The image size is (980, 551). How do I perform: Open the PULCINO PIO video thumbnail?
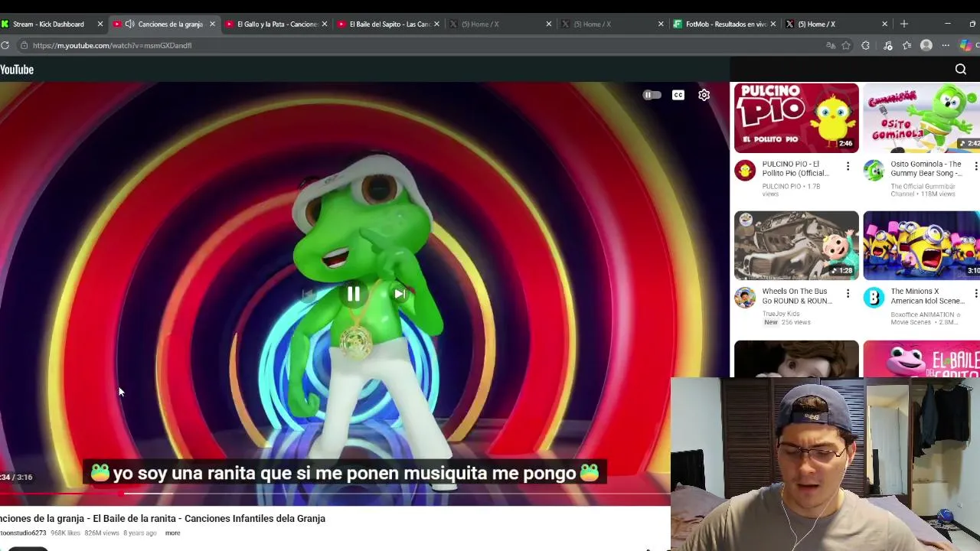click(796, 118)
